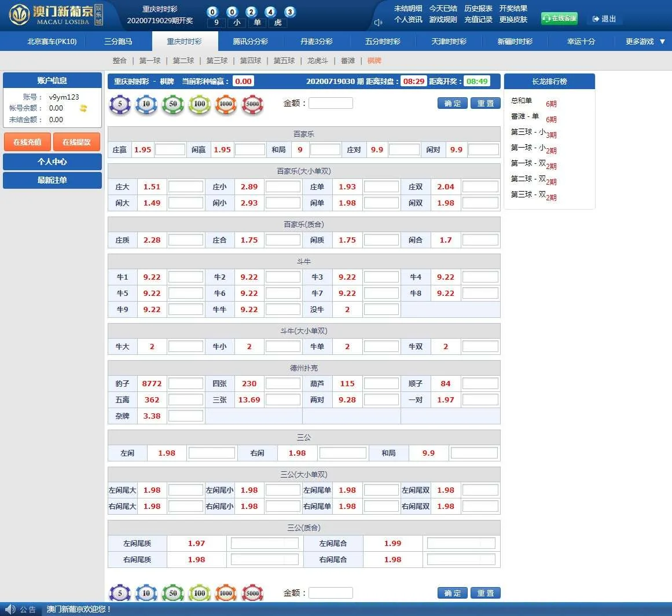The image size is (672, 616).
Task: Pick the red 5000 chip at the top
Action: click(252, 104)
